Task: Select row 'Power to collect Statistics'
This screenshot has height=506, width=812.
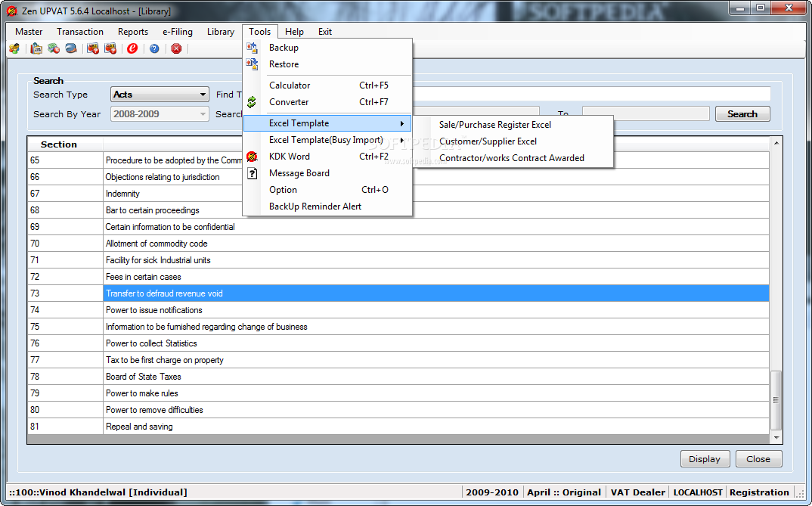Action: pyautogui.click(x=398, y=343)
